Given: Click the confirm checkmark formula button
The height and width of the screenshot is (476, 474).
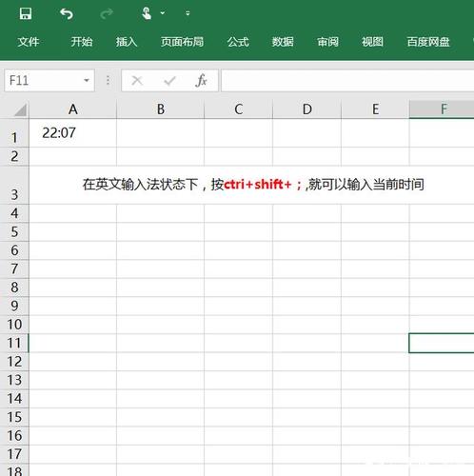Looking at the screenshot, I should click(x=169, y=81).
